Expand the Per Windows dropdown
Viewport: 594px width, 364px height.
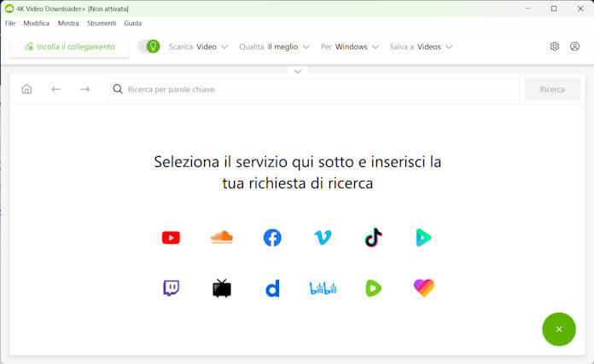[349, 47]
